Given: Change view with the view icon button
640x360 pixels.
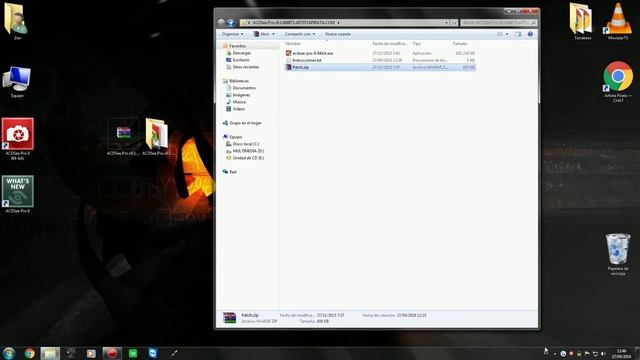Looking at the screenshot, I should click(500, 34).
